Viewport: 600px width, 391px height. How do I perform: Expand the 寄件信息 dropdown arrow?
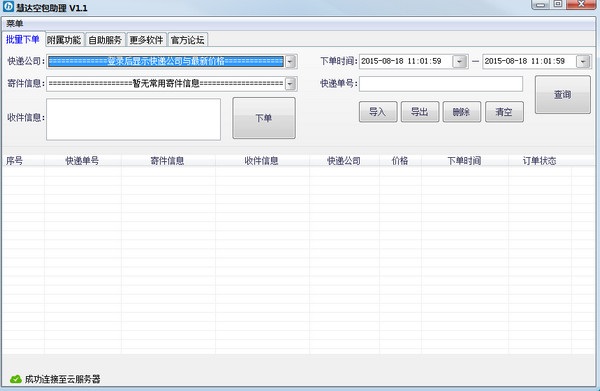click(290, 83)
